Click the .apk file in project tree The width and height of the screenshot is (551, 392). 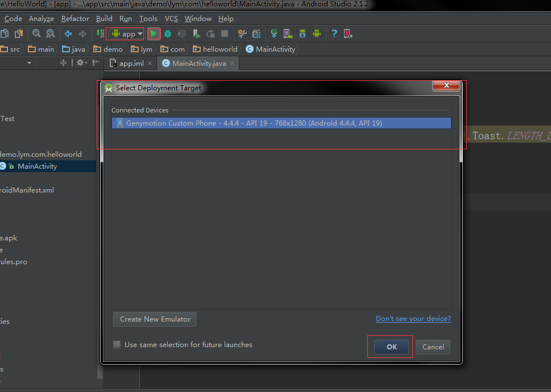[x=9, y=237]
